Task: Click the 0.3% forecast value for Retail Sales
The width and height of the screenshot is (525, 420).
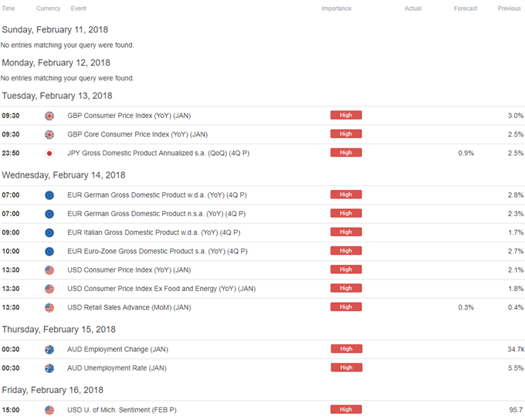Action: click(x=466, y=307)
